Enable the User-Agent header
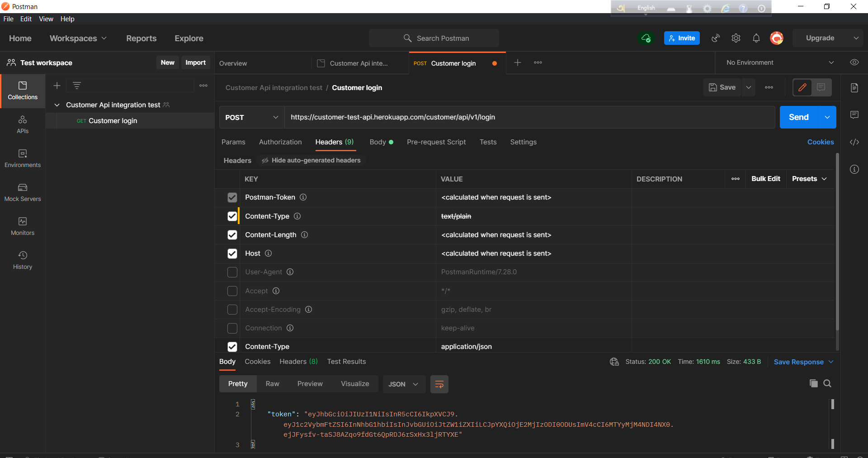 232,272
